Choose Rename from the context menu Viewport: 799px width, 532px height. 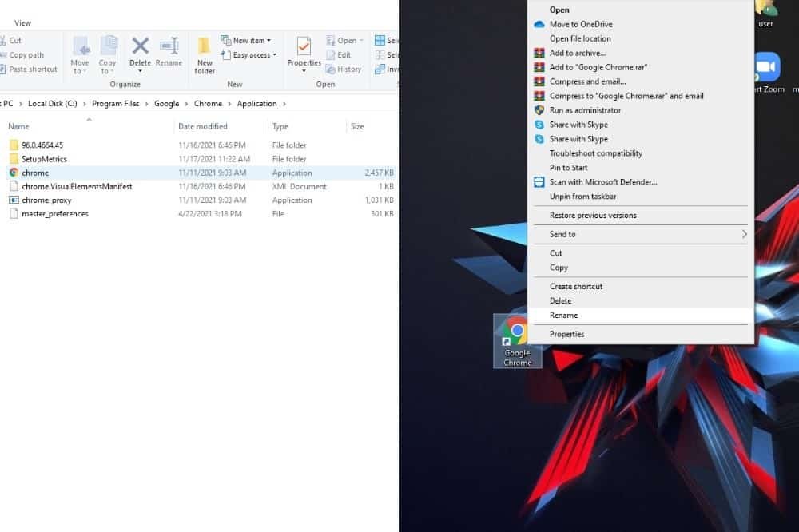pyautogui.click(x=563, y=316)
